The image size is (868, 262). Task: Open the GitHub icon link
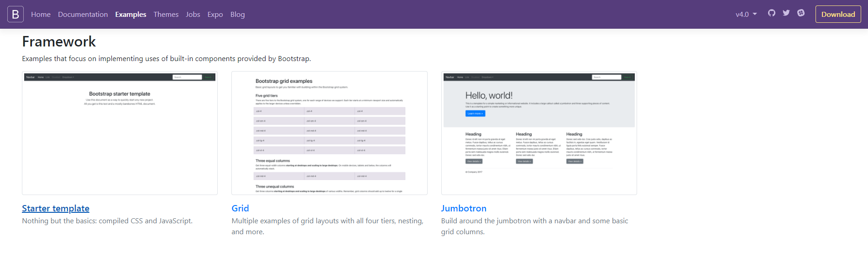[771, 13]
